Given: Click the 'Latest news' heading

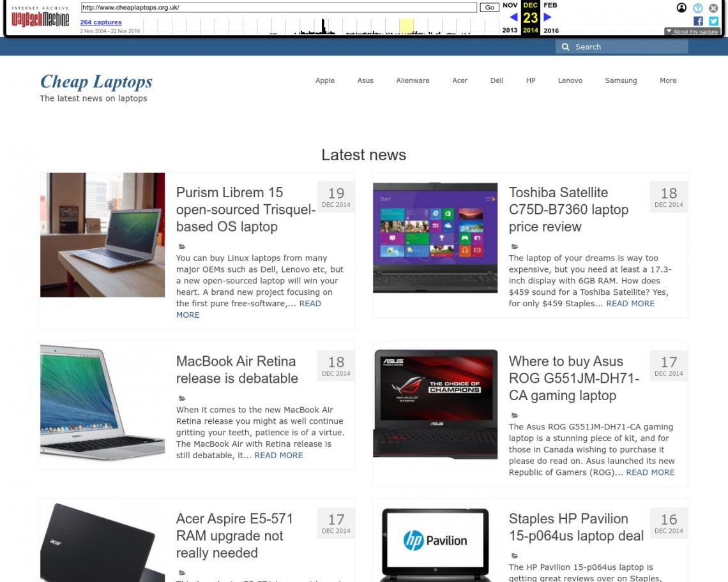Looking at the screenshot, I should pyautogui.click(x=363, y=155).
